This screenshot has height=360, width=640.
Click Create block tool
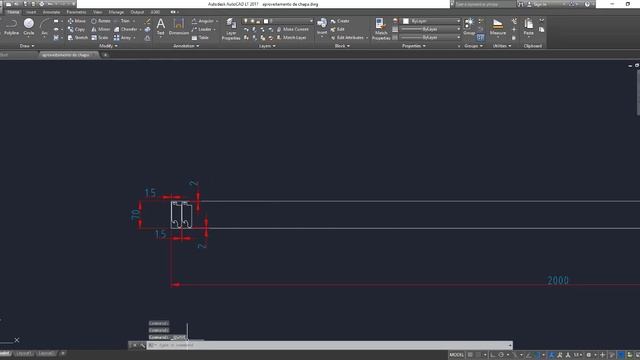pos(340,21)
